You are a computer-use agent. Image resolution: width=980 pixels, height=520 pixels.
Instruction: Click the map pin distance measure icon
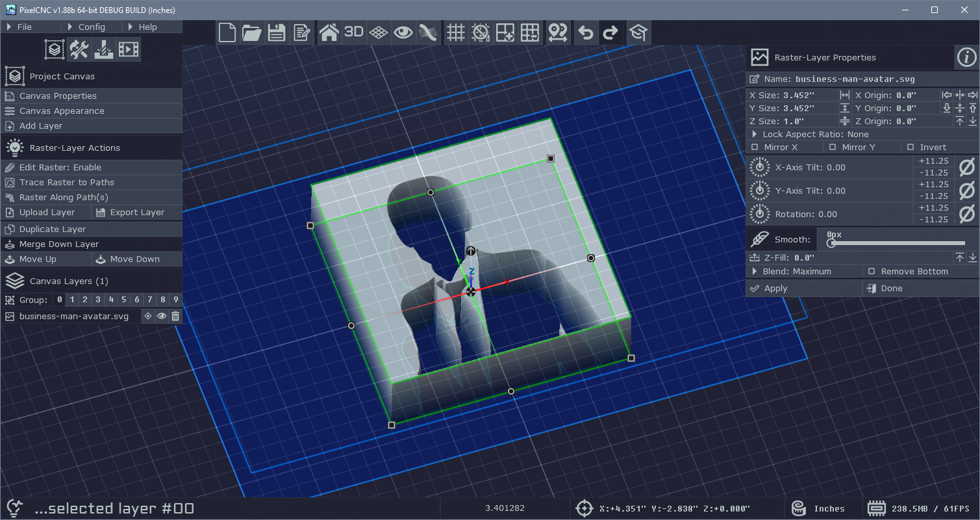(558, 32)
